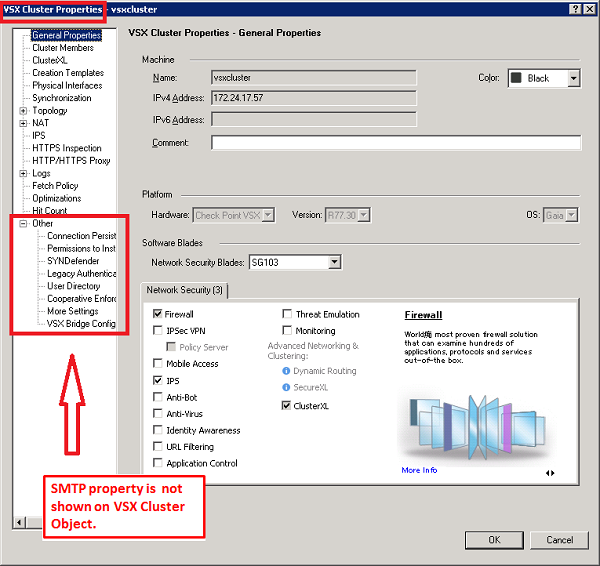Click the OK button
Viewport: 600px width, 566px height.
[x=494, y=540]
